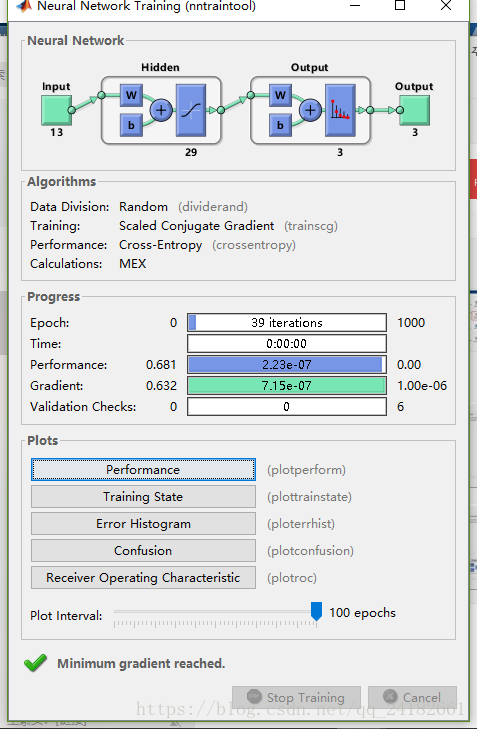This screenshot has height=729, width=477.
Task: Click the Gradient progress bar showing 7.15e-07
Action: click(287, 385)
